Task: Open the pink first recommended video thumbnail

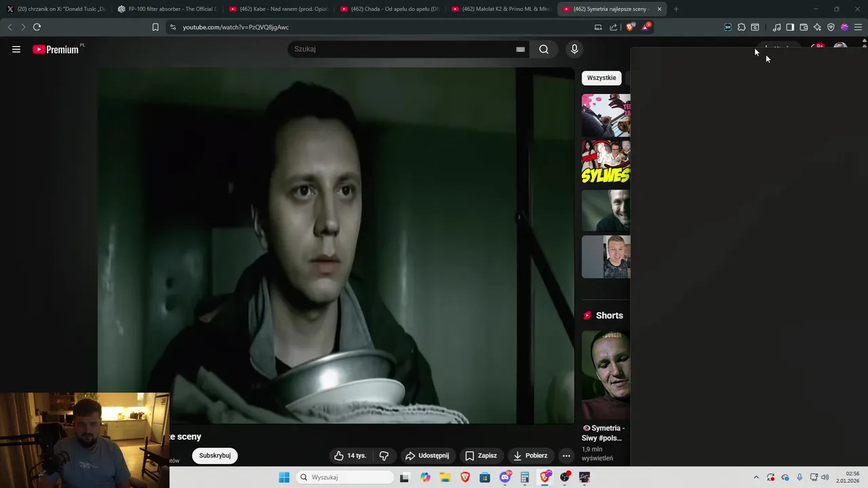Action: tap(606, 115)
